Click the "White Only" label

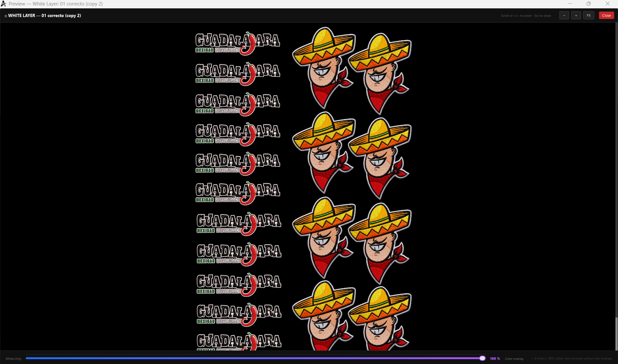tap(14, 359)
